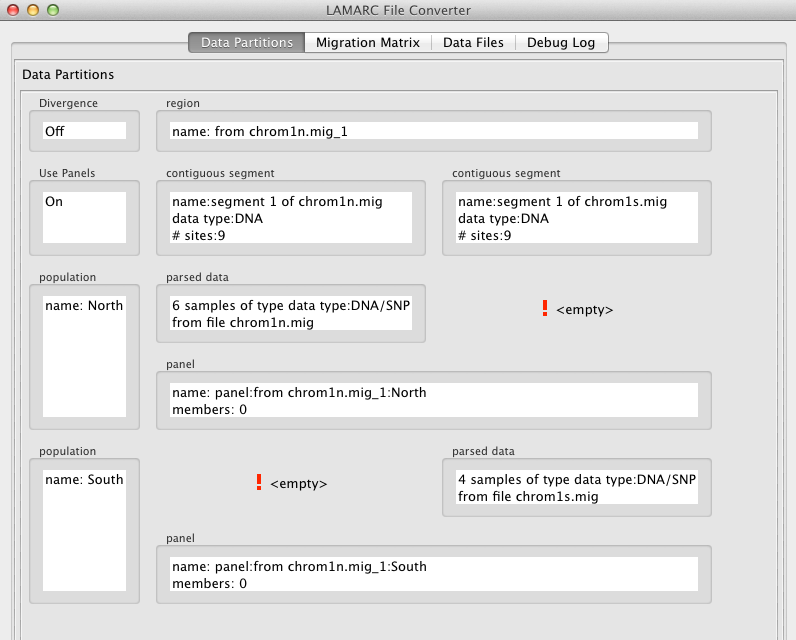The height and width of the screenshot is (640, 796).
Task: Click the <empty> label in the North row
Action: click(585, 310)
